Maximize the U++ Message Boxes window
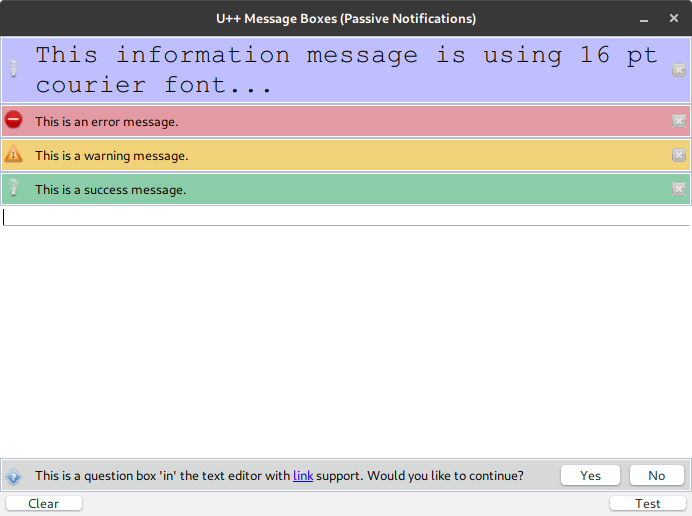This screenshot has height=516, width=692. (657, 18)
